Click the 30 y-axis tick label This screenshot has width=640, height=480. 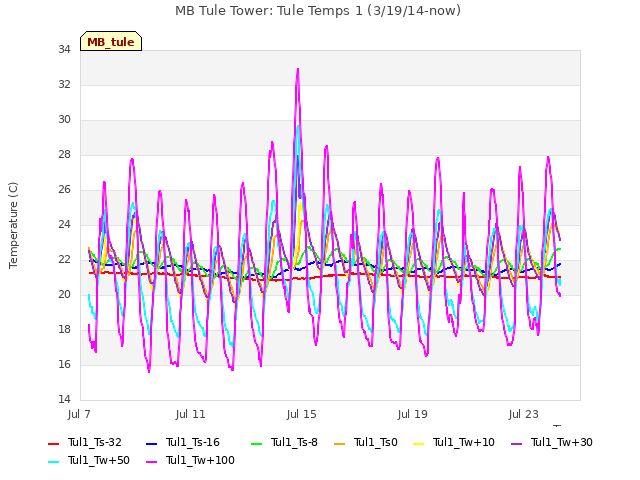(x=64, y=120)
